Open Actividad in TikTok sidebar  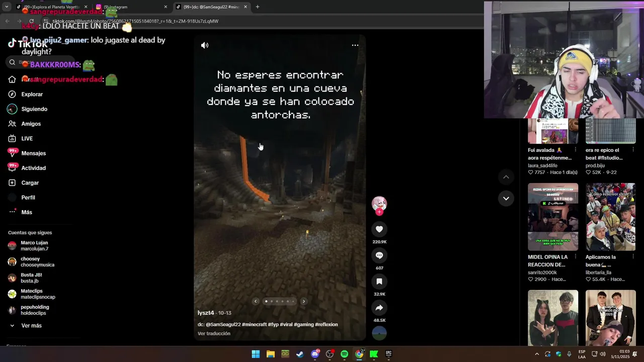(x=33, y=168)
